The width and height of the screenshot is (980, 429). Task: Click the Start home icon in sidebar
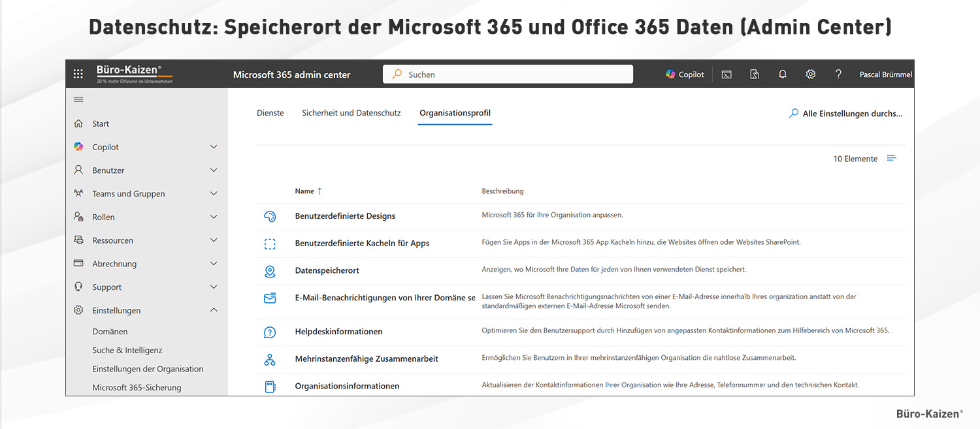click(78, 123)
